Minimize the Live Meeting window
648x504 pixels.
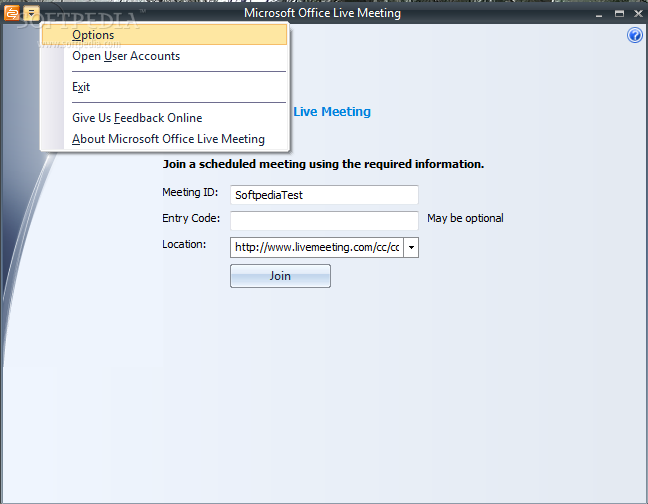click(599, 14)
